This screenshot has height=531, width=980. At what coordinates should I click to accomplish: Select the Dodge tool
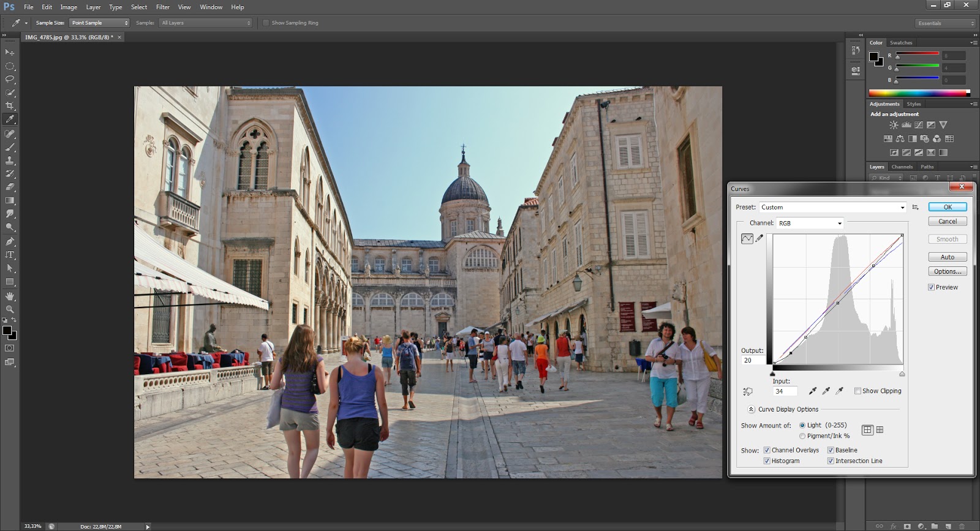[x=10, y=227]
